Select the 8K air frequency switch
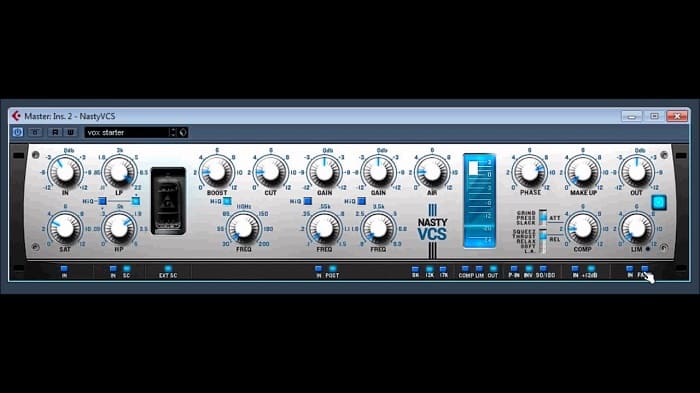This screenshot has width=700, height=393. click(415, 269)
